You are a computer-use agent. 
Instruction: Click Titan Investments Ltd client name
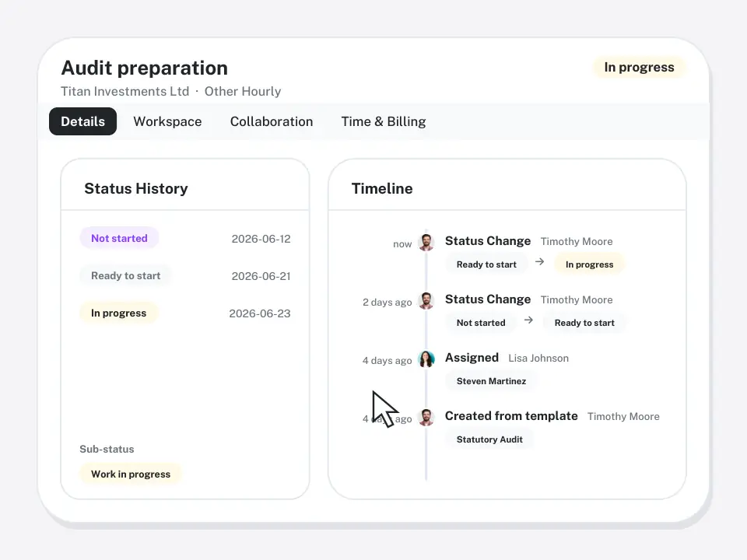124,91
